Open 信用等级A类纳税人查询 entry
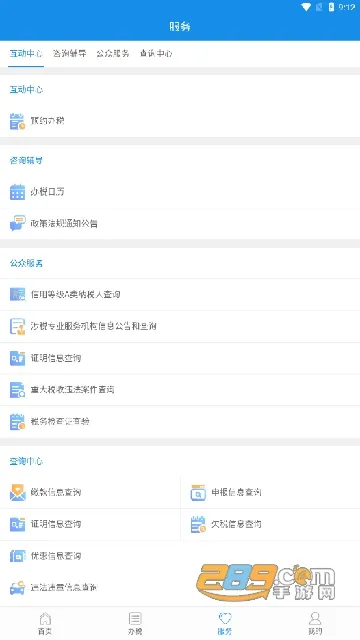360x640 pixels. tap(180, 294)
